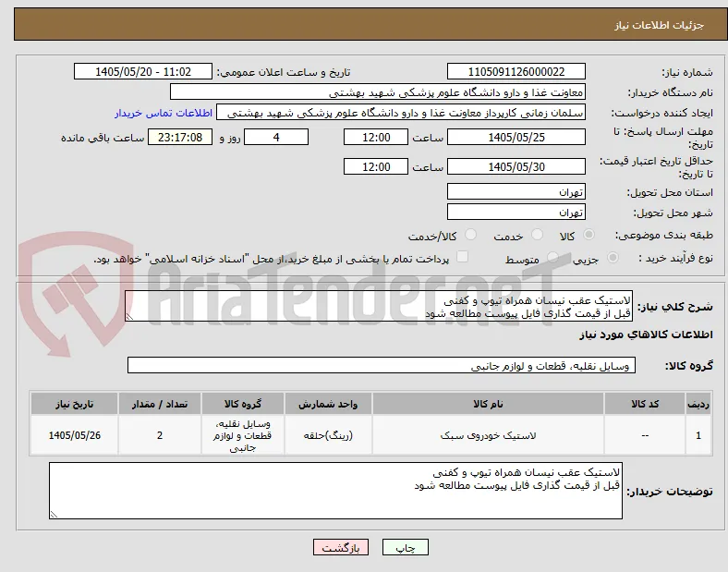The height and width of the screenshot is (572, 728).
Task: Click the توضیحات خریدار text area
Action: click(335, 491)
